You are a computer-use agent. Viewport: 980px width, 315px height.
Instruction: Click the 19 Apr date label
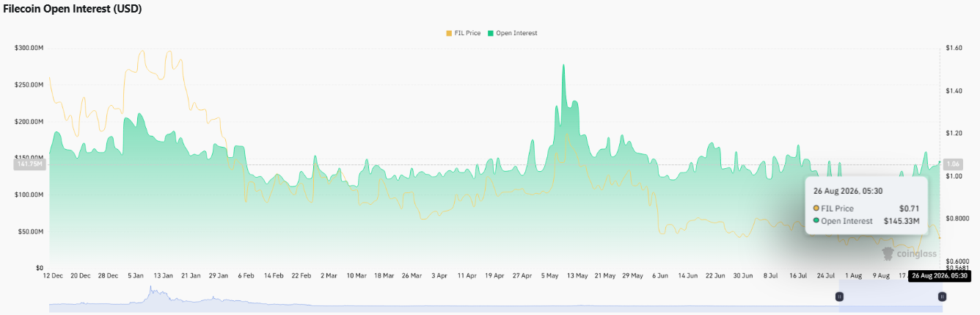click(494, 276)
